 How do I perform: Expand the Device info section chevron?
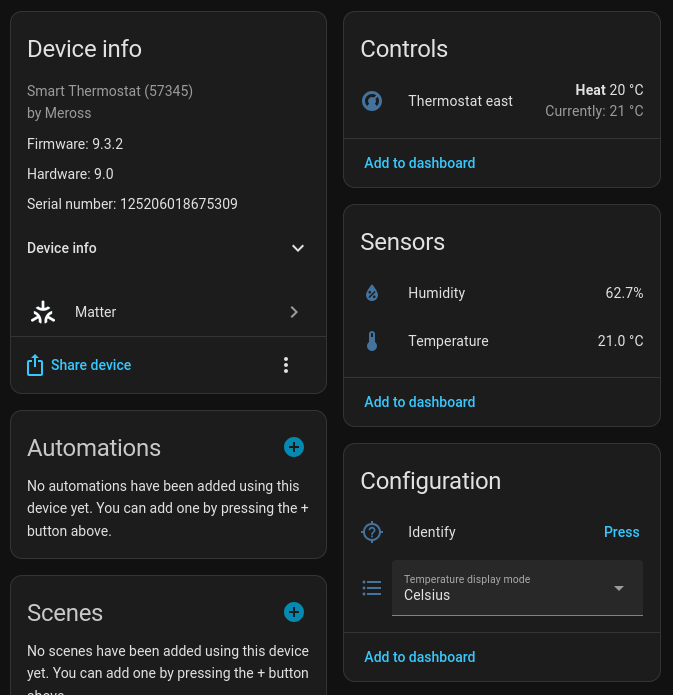click(297, 248)
